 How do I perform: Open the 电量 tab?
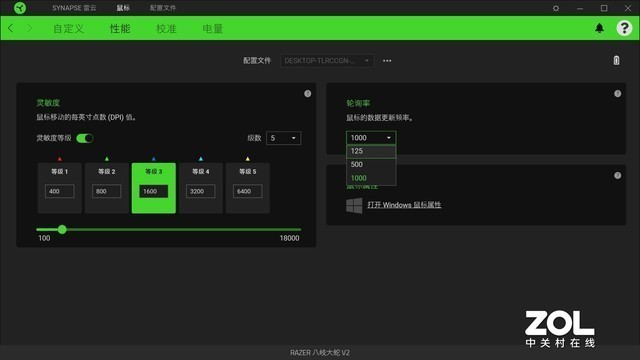pos(213,29)
